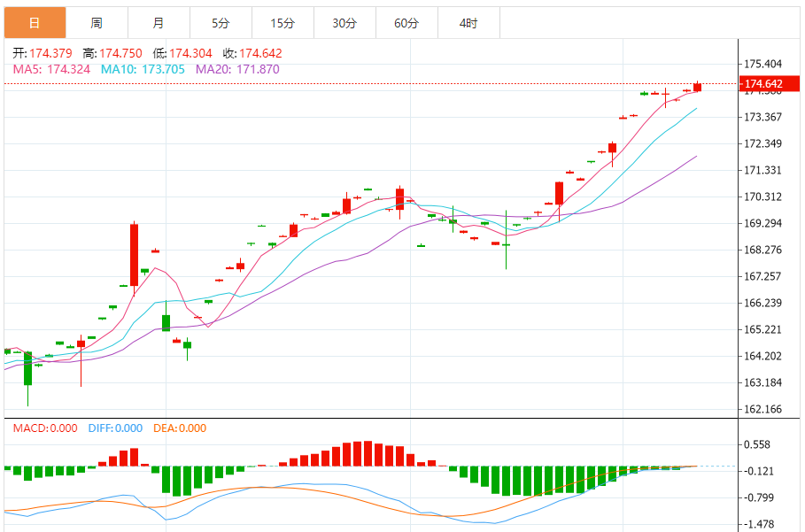Open the 60分 interval tab
Viewport: 805px width, 532px height.
point(406,23)
